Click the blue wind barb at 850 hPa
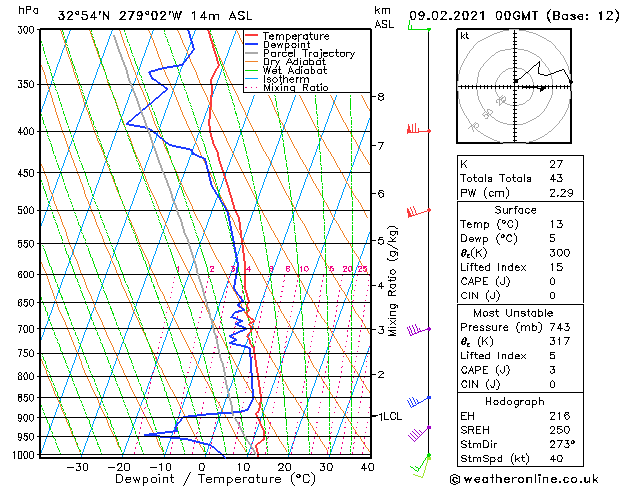The height and width of the screenshot is (486, 629). (x=419, y=401)
